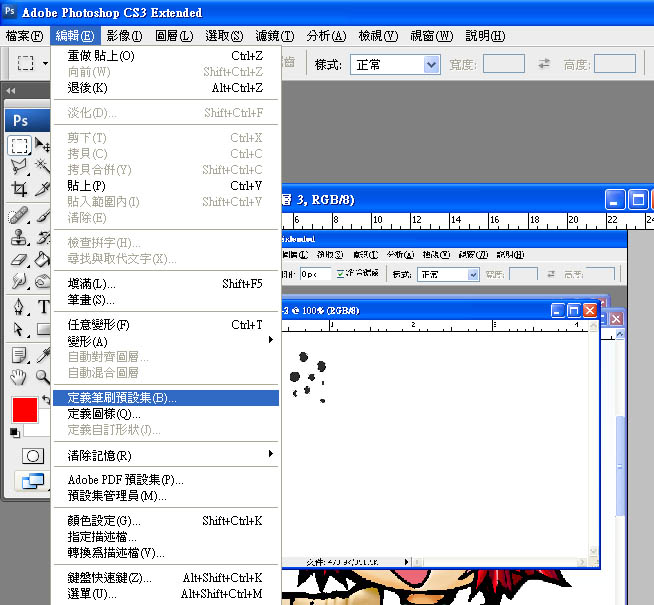Click the 高度 input field in options bar
This screenshot has height=605, width=654.
[615, 64]
